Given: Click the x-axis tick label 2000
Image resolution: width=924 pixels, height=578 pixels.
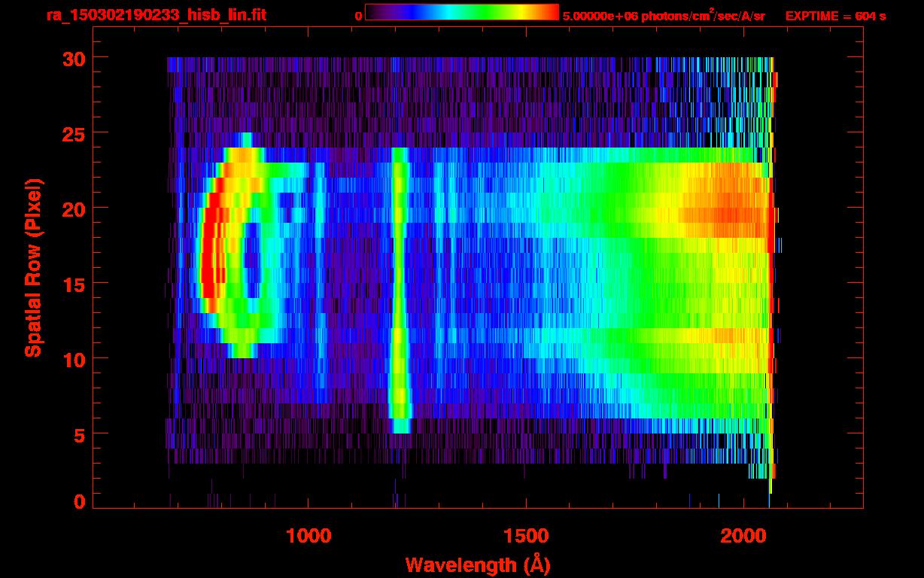Looking at the screenshot, I should click(x=743, y=536).
